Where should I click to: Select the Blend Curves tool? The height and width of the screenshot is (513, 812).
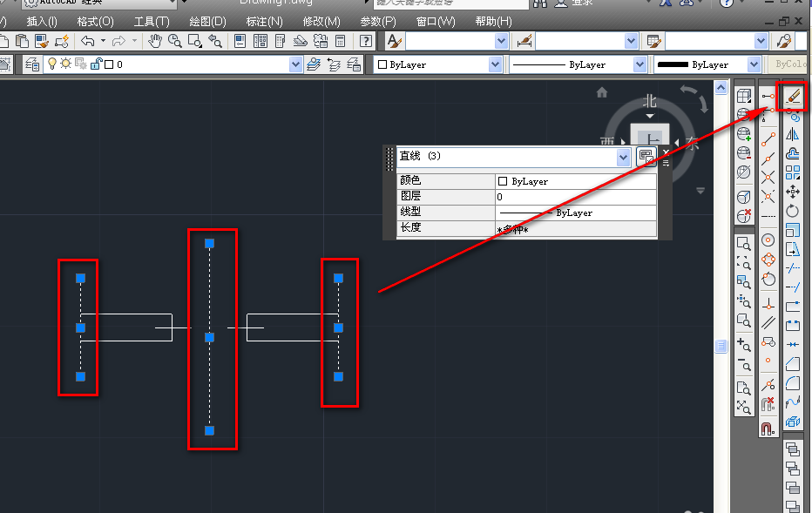click(793, 402)
